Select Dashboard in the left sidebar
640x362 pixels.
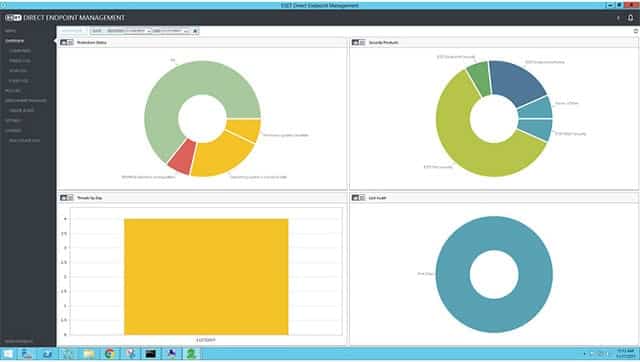[x=15, y=41]
